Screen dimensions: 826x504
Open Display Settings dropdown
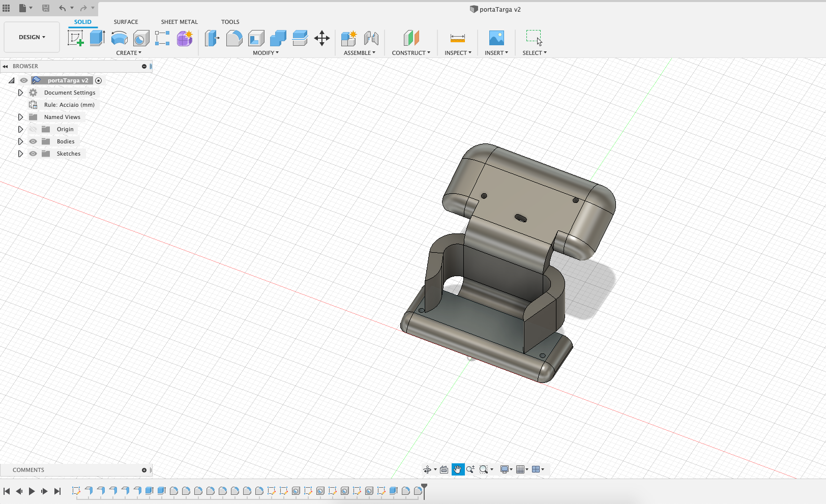click(506, 469)
